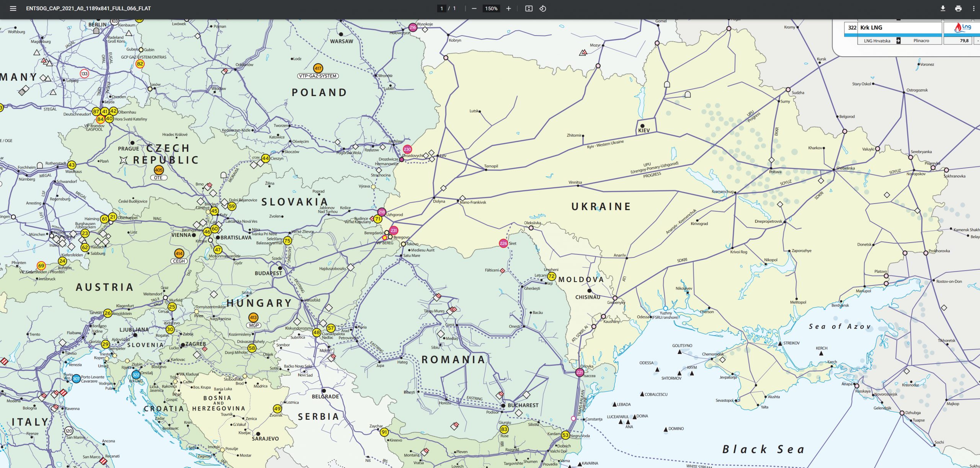This screenshot has width=980, height=468.
Task: Click the HUNGARY country label
Action: (259, 303)
